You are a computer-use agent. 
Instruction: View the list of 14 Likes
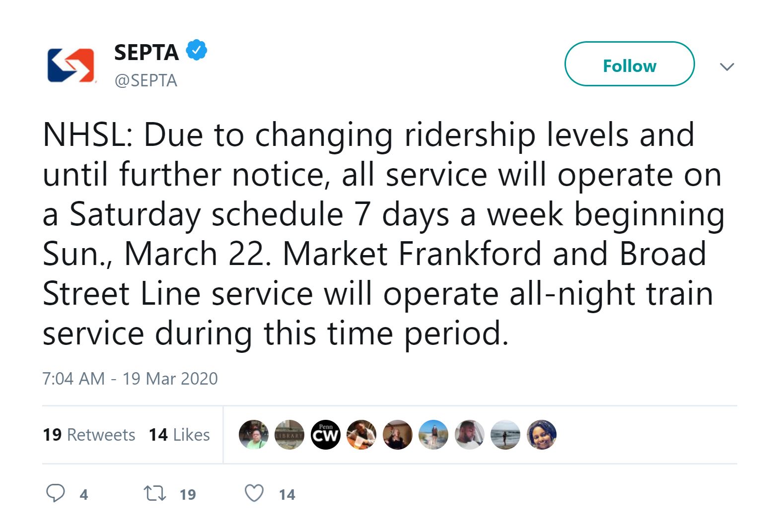(179, 435)
